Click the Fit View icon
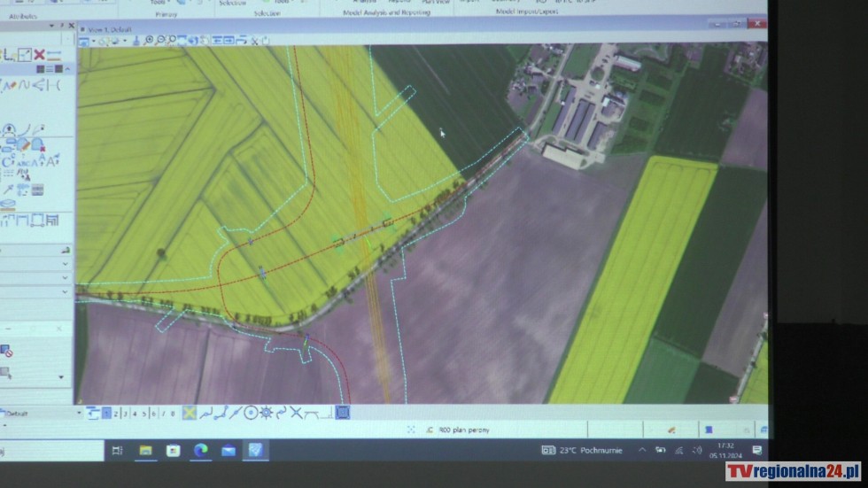Image resolution: width=868 pixels, height=488 pixels. (x=182, y=41)
